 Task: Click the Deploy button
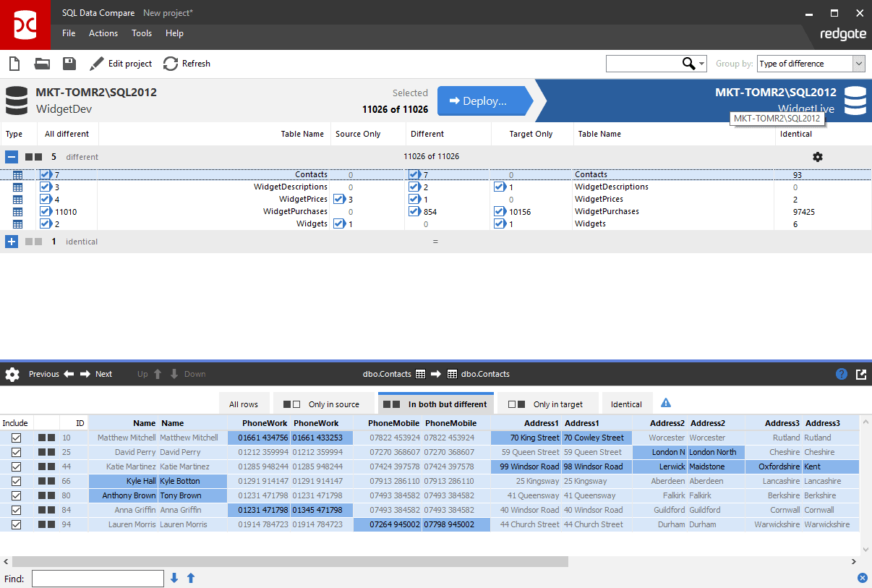click(483, 101)
